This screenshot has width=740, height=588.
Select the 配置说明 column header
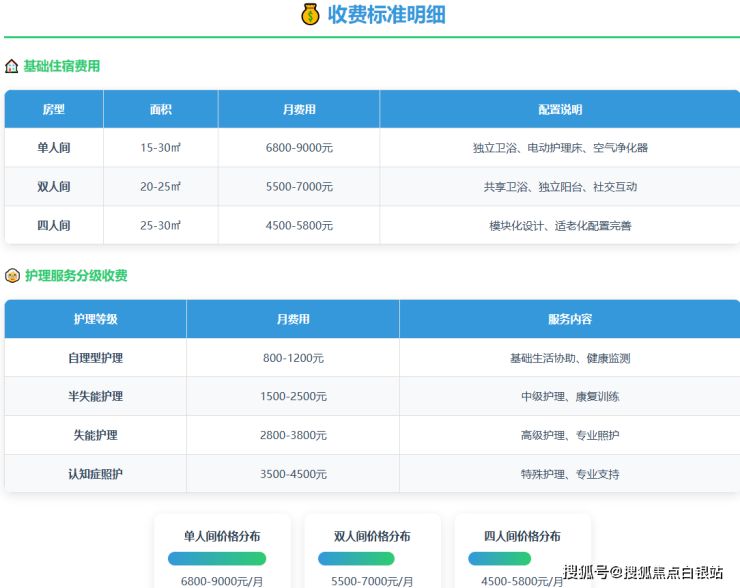(x=560, y=109)
